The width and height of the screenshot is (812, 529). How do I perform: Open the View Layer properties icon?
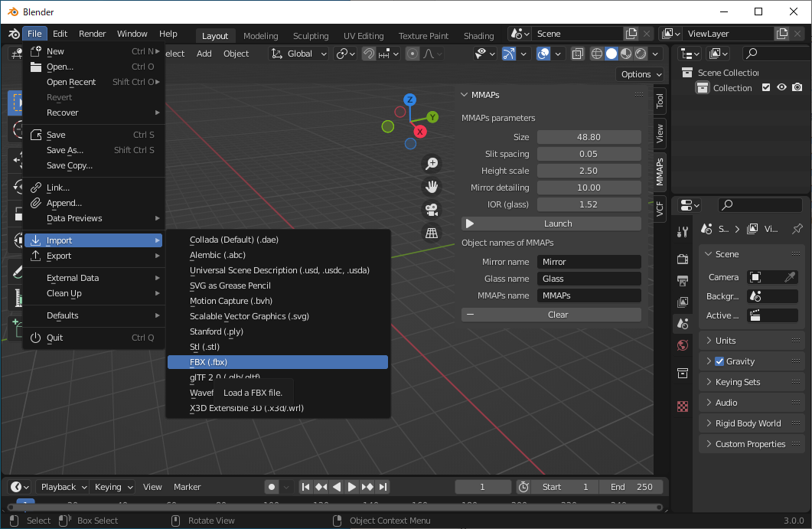683,302
